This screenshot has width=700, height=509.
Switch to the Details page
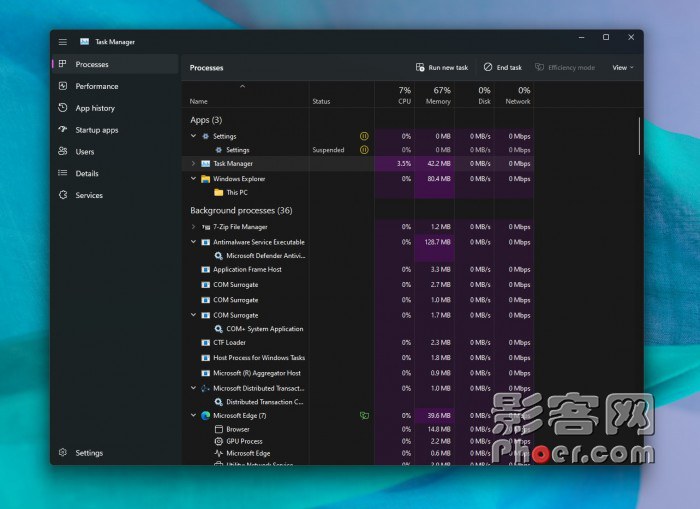(116, 173)
